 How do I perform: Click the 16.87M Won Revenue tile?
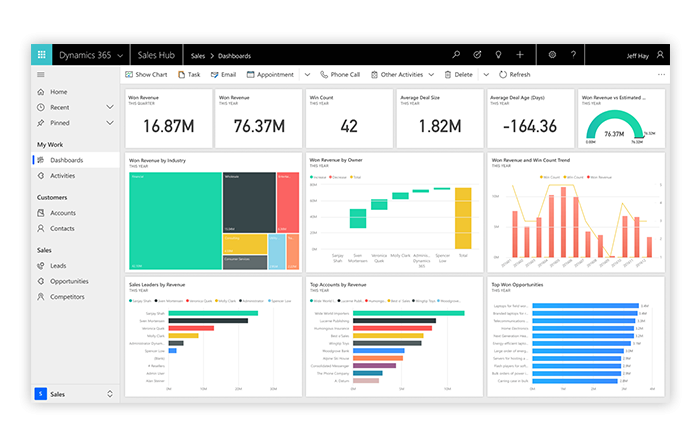pyautogui.click(x=169, y=118)
